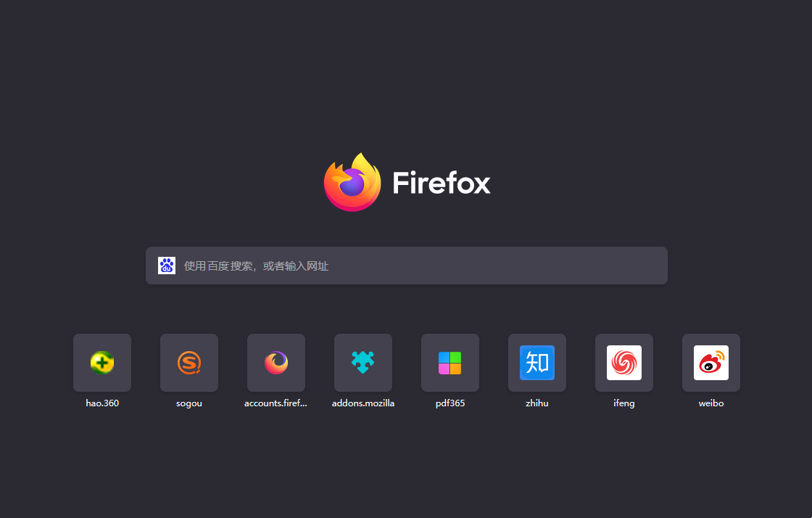812x518 pixels.
Task: Click the "hao.360" label text
Action: (102, 403)
